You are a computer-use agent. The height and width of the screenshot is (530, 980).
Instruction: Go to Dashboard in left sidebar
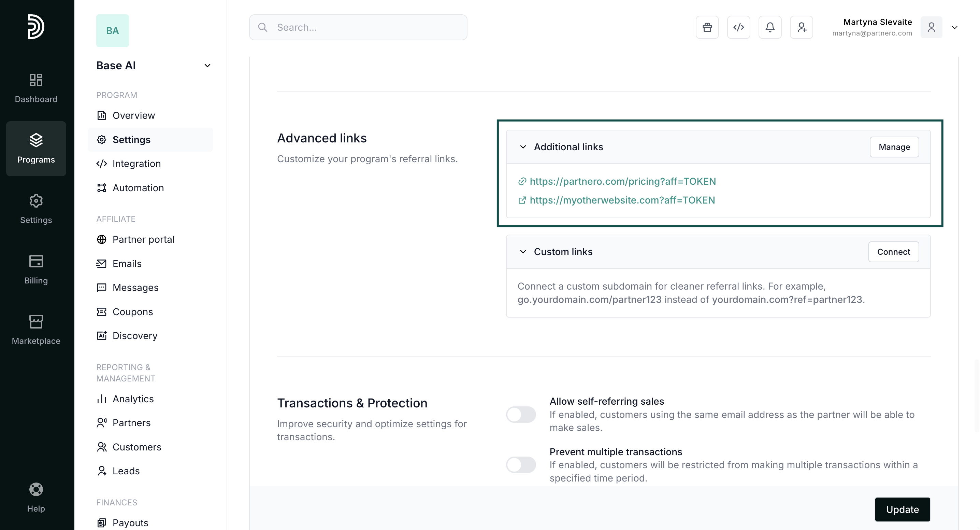point(36,88)
